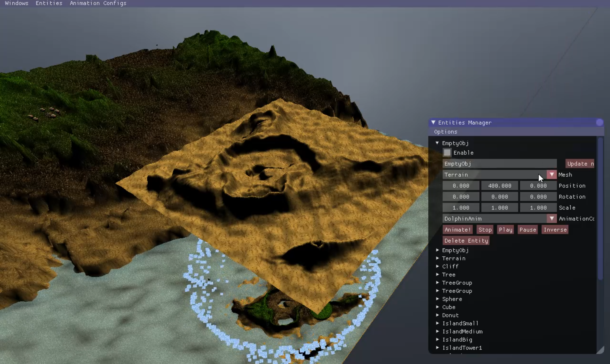Click the round Entities Manager close button
610x364 pixels.
tap(599, 122)
